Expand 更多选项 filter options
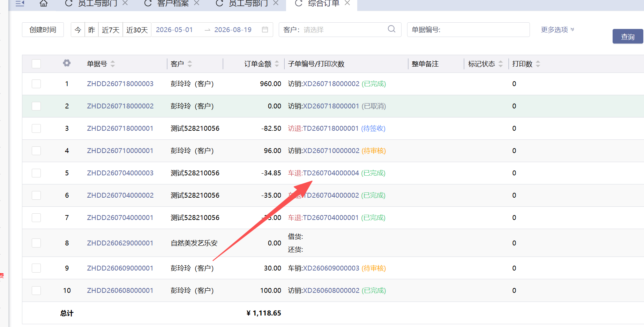The image size is (644, 327). click(x=557, y=30)
